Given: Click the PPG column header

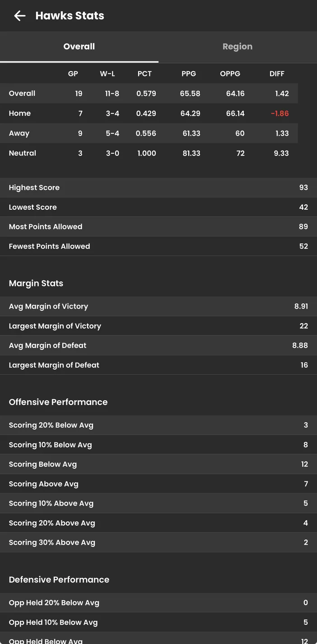Looking at the screenshot, I should click(189, 74).
